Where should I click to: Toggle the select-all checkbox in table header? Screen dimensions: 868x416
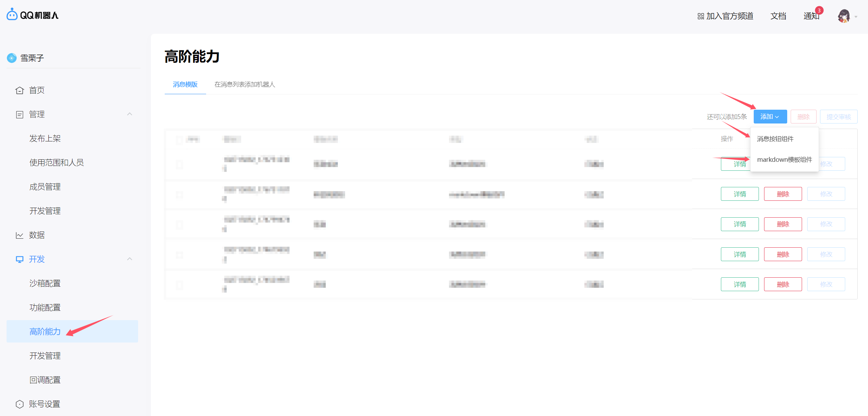(x=180, y=140)
